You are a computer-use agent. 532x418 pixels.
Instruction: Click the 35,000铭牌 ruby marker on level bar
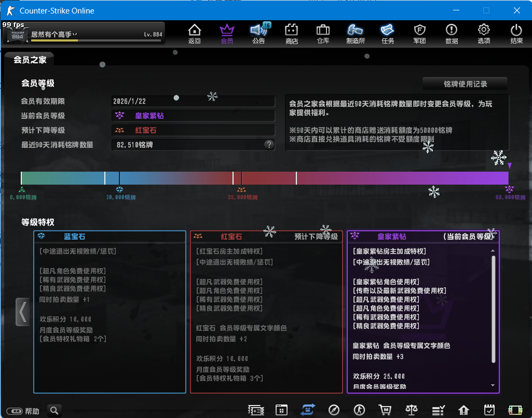[241, 190]
